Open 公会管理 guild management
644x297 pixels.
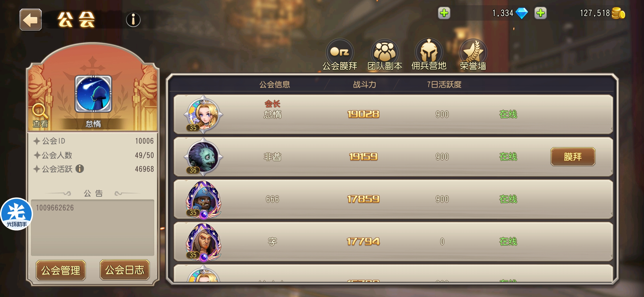61,270
